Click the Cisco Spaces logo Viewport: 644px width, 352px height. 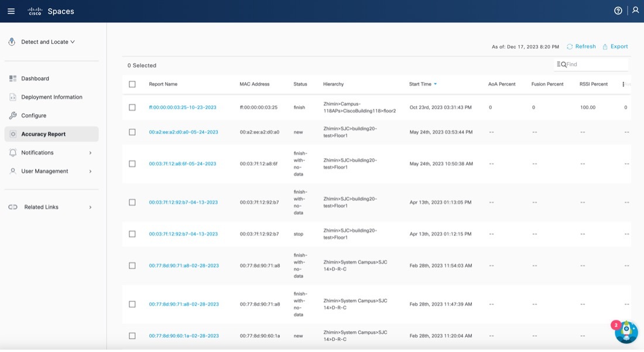(x=50, y=11)
